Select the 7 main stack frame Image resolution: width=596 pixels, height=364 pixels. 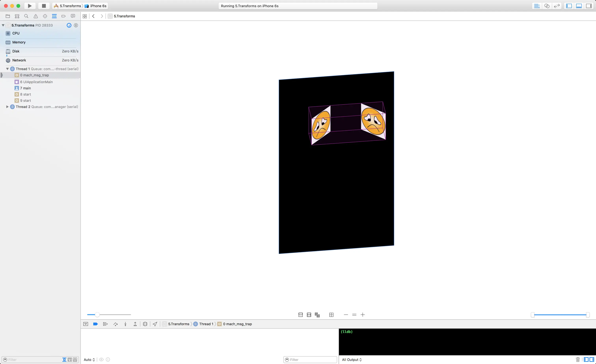click(25, 88)
